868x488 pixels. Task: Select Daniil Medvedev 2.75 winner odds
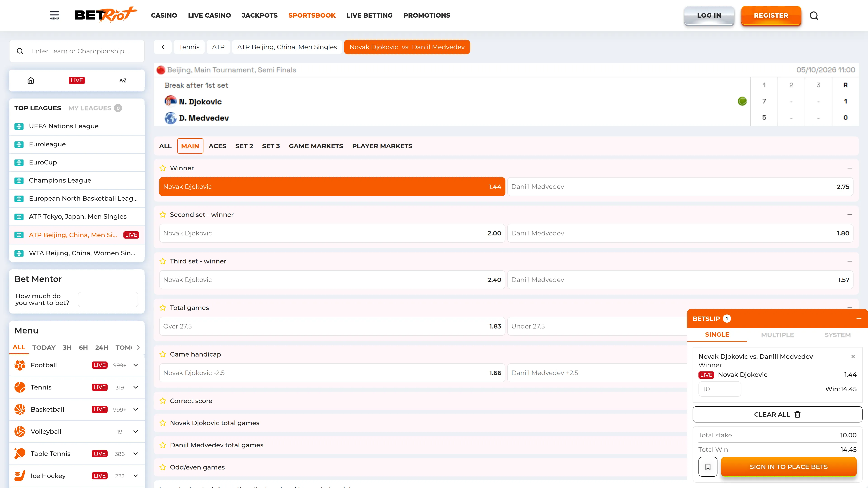(x=680, y=187)
